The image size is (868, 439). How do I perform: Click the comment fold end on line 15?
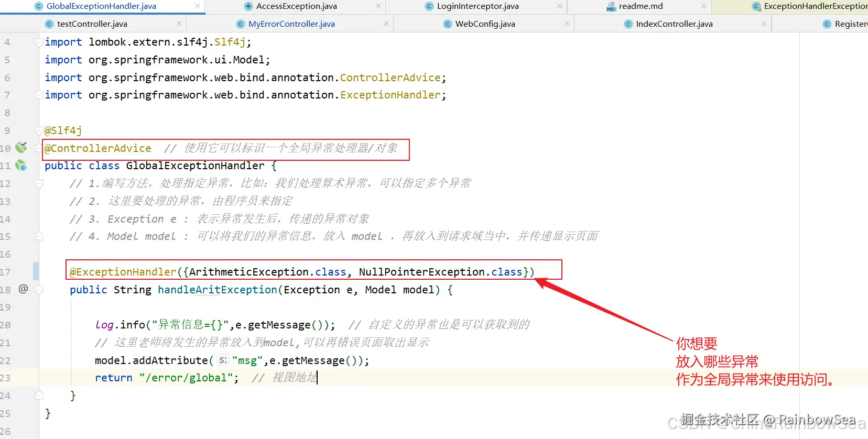click(39, 236)
